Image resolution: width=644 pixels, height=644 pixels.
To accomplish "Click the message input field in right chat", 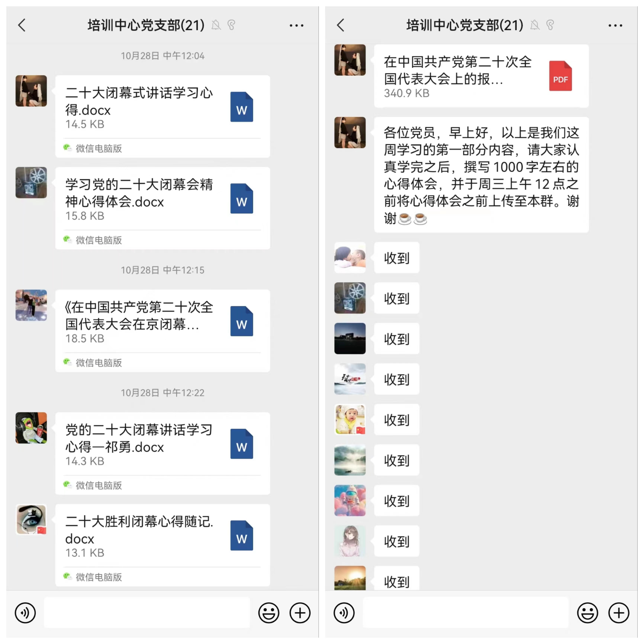I will (466, 613).
